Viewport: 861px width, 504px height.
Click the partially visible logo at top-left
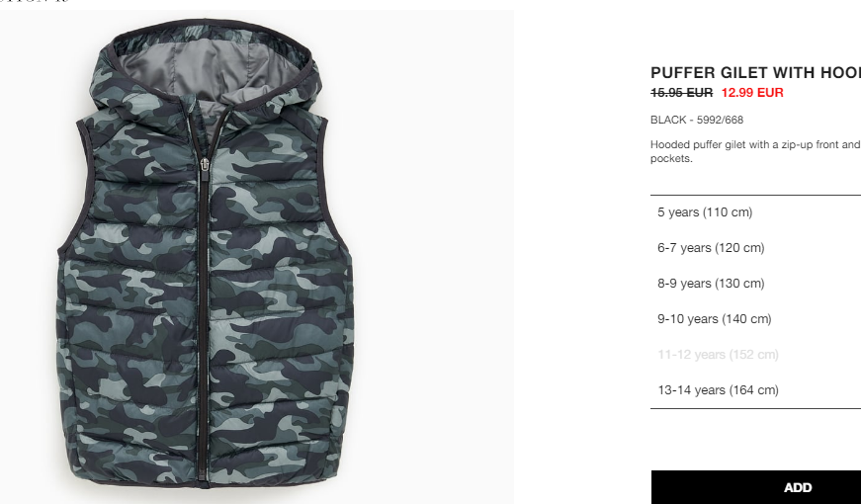(x=34, y=2)
